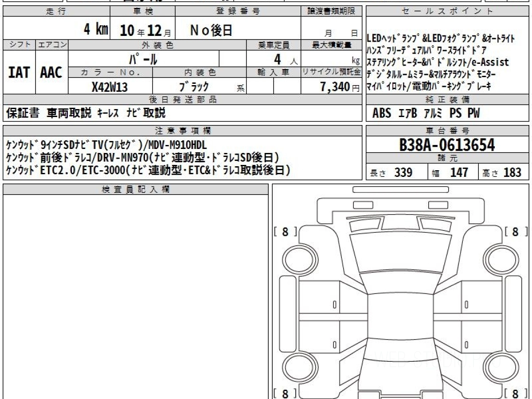Click the color number X42W13 cell
Screen dimensions: 532x399
[x=110, y=86]
